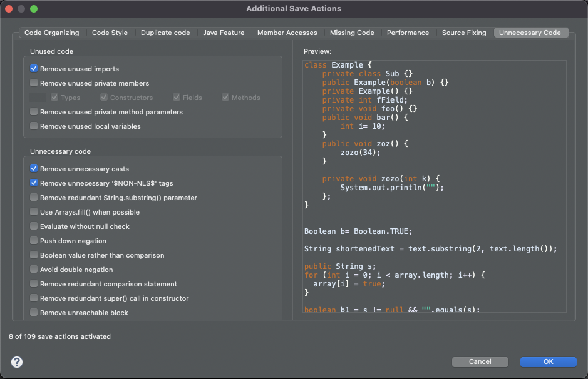The width and height of the screenshot is (588, 379).
Task: Click the 'Unused code' group label
Action: pos(51,51)
